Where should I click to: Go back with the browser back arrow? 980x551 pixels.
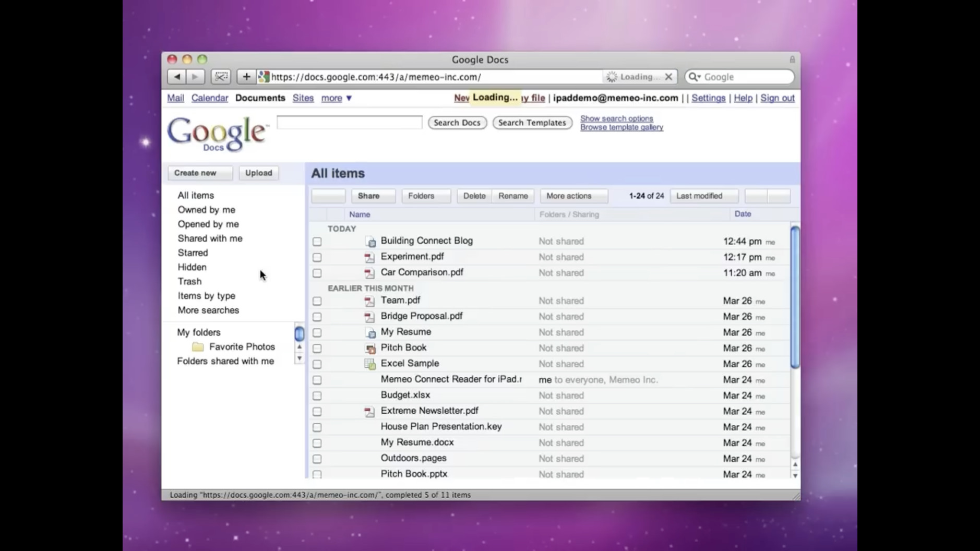(176, 77)
